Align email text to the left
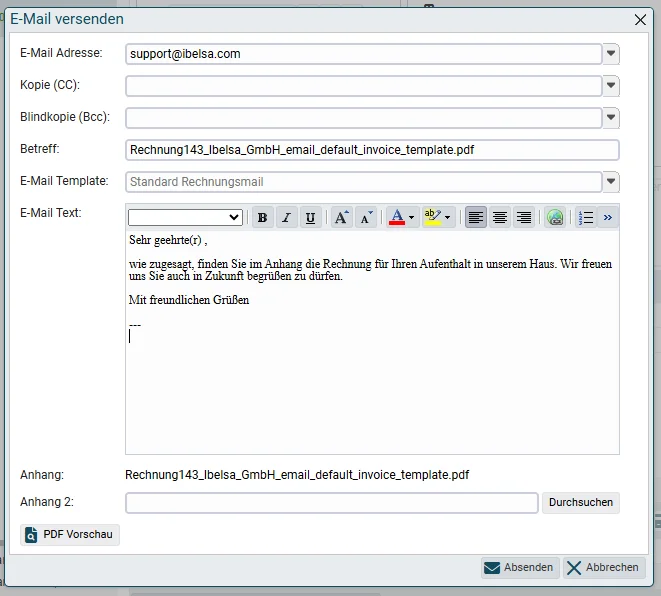The height and width of the screenshot is (596, 661). click(x=476, y=217)
